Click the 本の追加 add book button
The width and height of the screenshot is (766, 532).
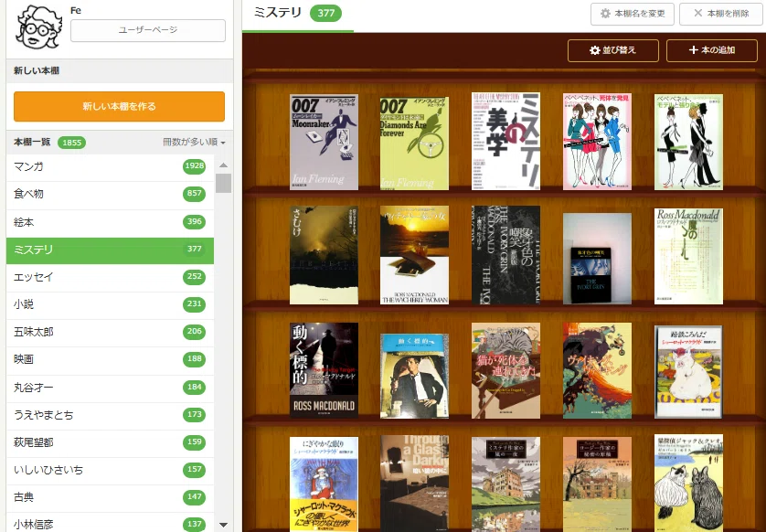(712, 51)
